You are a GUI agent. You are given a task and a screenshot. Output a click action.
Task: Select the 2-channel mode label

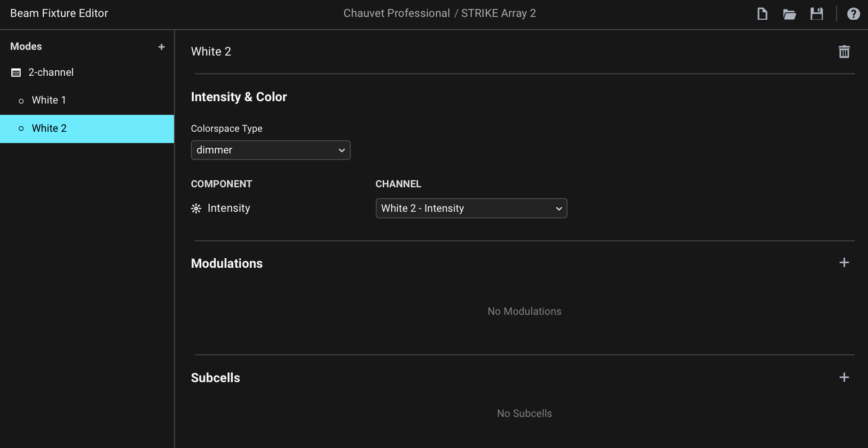click(51, 72)
